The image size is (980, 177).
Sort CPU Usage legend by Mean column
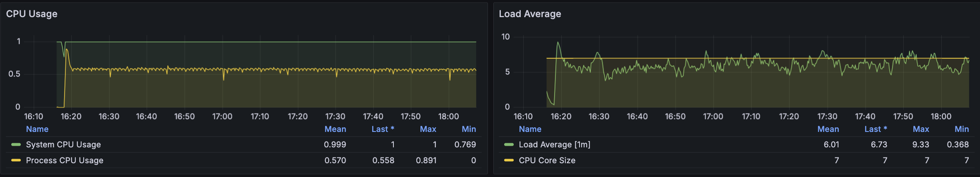335,129
